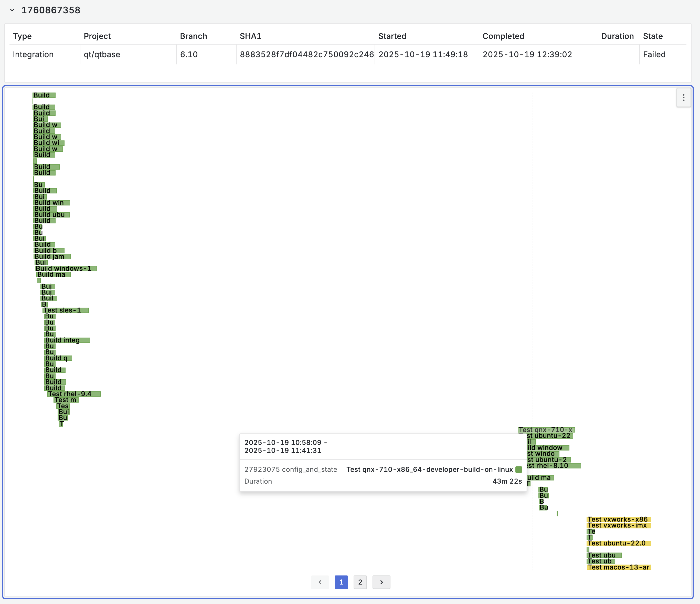The image size is (700, 604).
Task: Click the Test vxworks-imx yellow bar
Action: coord(618,525)
